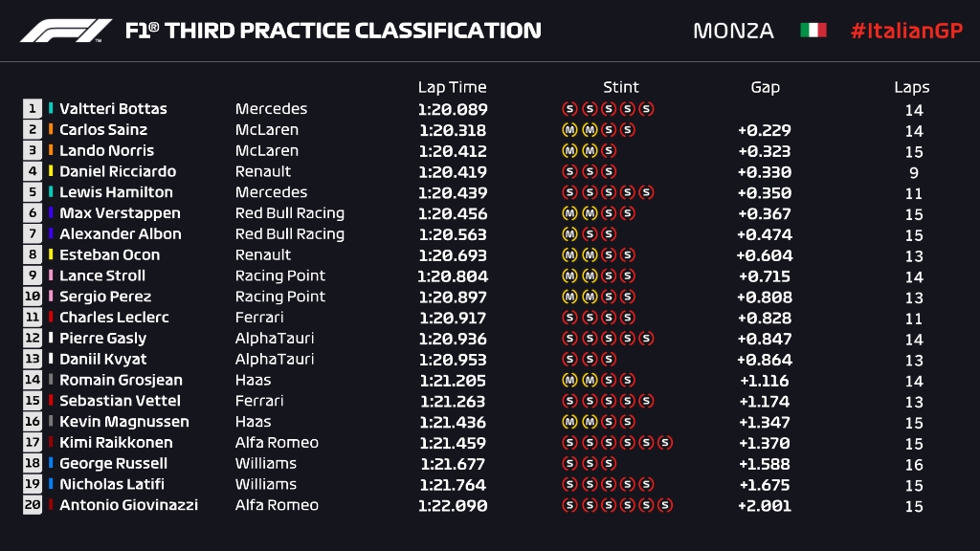The height and width of the screenshot is (551, 980).
Task: Click the F1 logo
Action: pos(66,31)
